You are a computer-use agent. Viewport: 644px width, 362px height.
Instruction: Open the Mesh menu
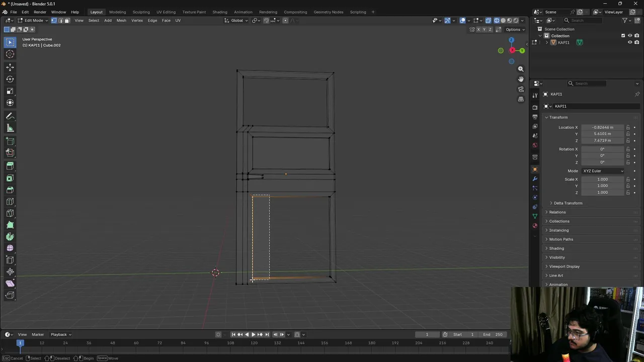point(121,21)
